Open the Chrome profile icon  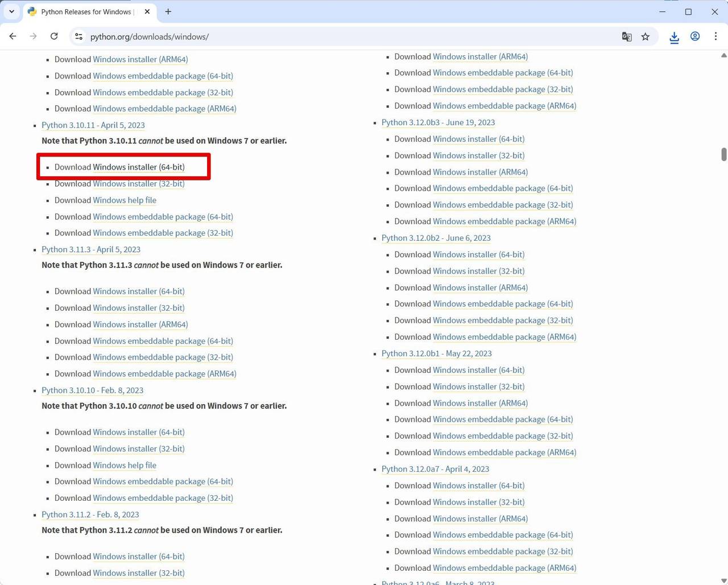click(695, 36)
